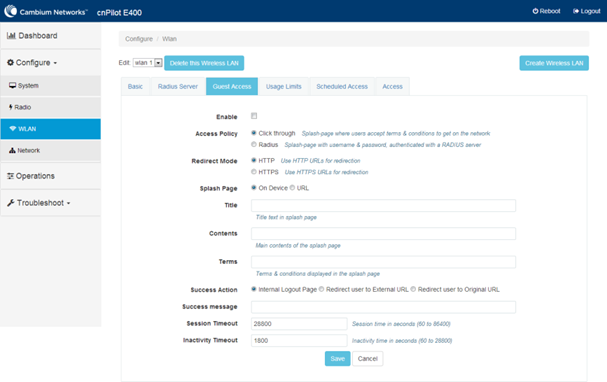
Task: Click the Network topology icon
Action: point(12,150)
